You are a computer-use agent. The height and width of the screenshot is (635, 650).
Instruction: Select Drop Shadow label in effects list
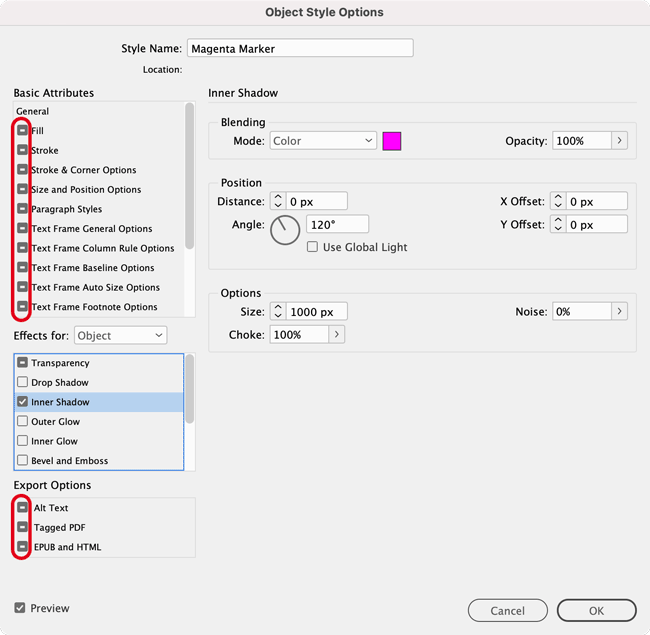60,382
